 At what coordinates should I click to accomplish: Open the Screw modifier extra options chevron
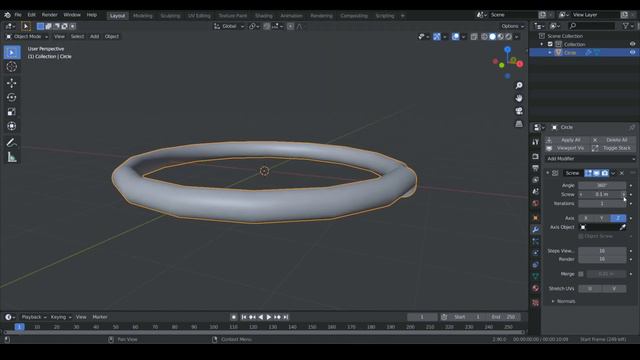pyautogui.click(x=613, y=173)
